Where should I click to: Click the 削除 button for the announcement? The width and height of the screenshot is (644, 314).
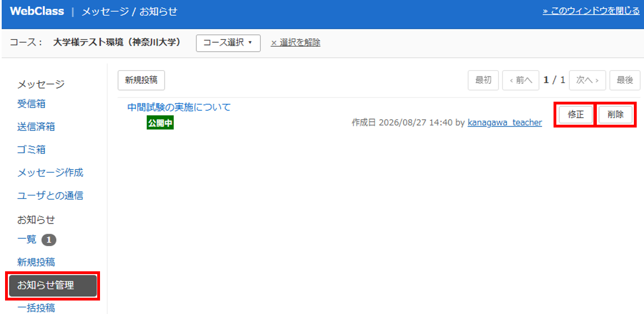click(x=615, y=115)
